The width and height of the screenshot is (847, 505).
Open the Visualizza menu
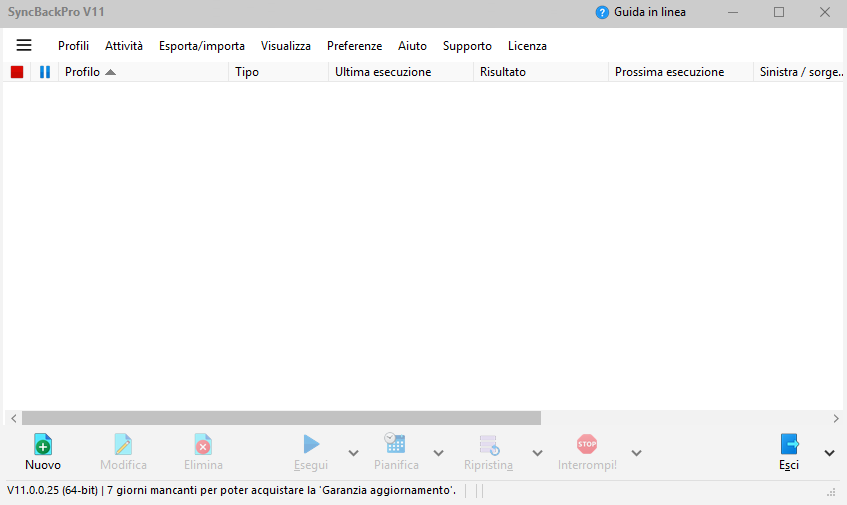[286, 46]
